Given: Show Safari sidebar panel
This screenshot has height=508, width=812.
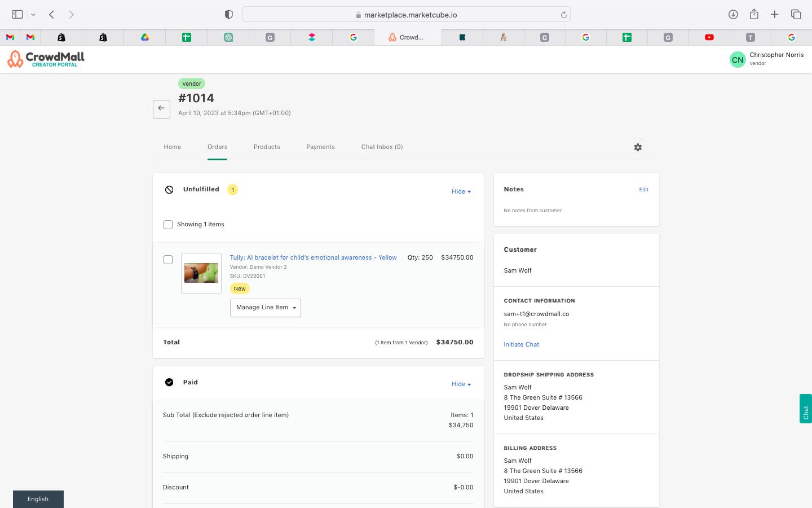Looking at the screenshot, I should pos(17,15).
